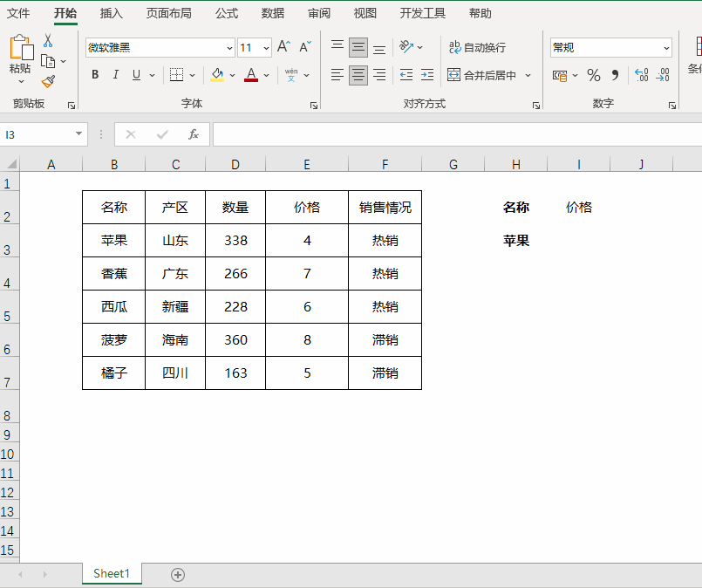Select the cell containing 菠萝
Viewport: 702px width, 588px height.
(x=113, y=340)
